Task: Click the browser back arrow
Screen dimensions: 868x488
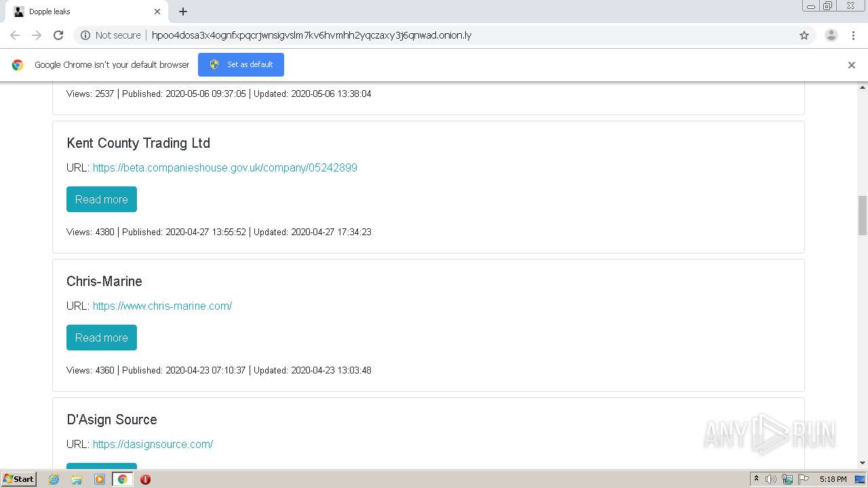Action: tap(15, 35)
